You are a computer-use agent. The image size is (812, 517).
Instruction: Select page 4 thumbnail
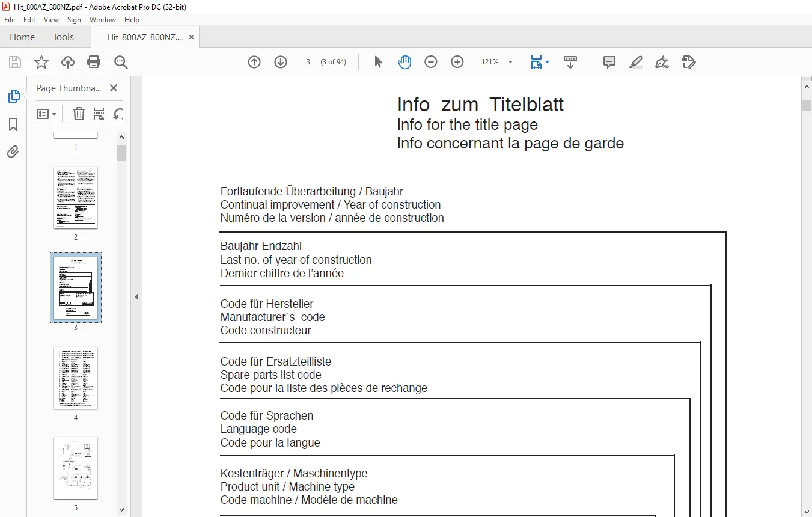[x=76, y=378]
